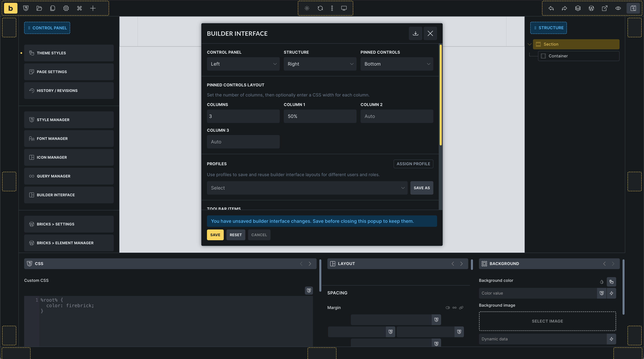The width and height of the screenshot is (644, 359).
Task: Open the folder icon in top toolbar
Action: pos(39,8)
